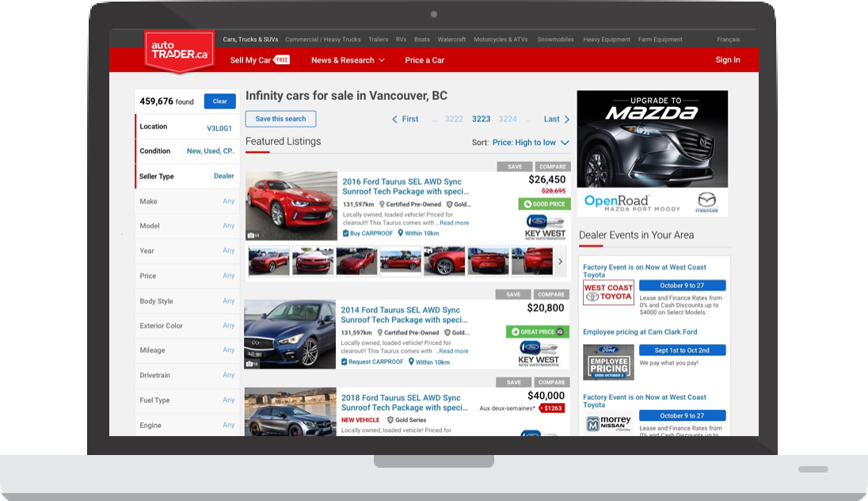Click the previous page chevron beside First

coord(394,119)
